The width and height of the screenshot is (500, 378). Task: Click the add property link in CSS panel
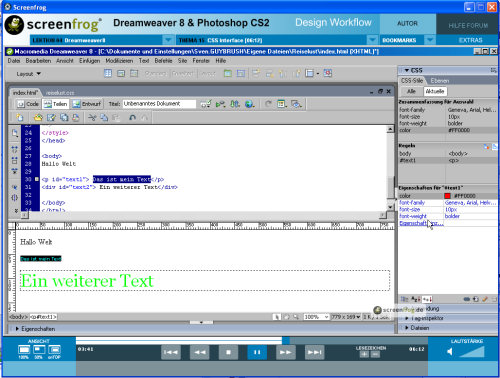[421, 223]
